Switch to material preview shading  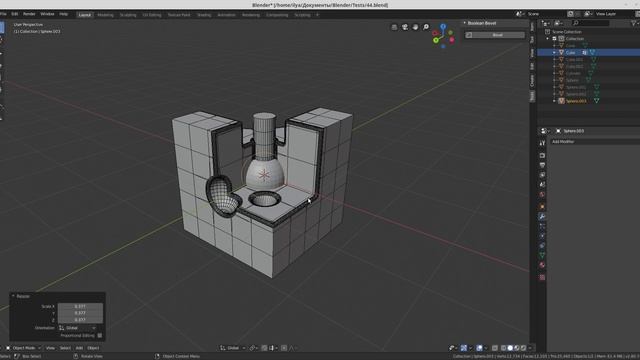coord(517,348)
